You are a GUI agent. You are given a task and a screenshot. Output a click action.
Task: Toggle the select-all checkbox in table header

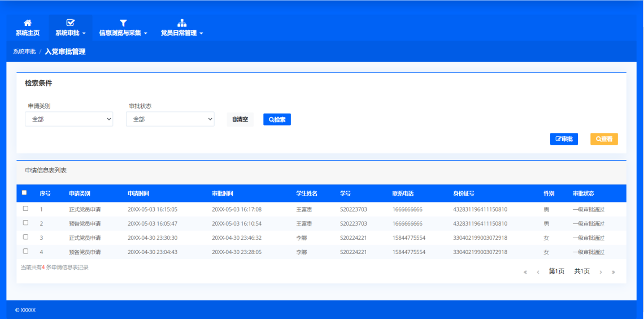point(24,192)
